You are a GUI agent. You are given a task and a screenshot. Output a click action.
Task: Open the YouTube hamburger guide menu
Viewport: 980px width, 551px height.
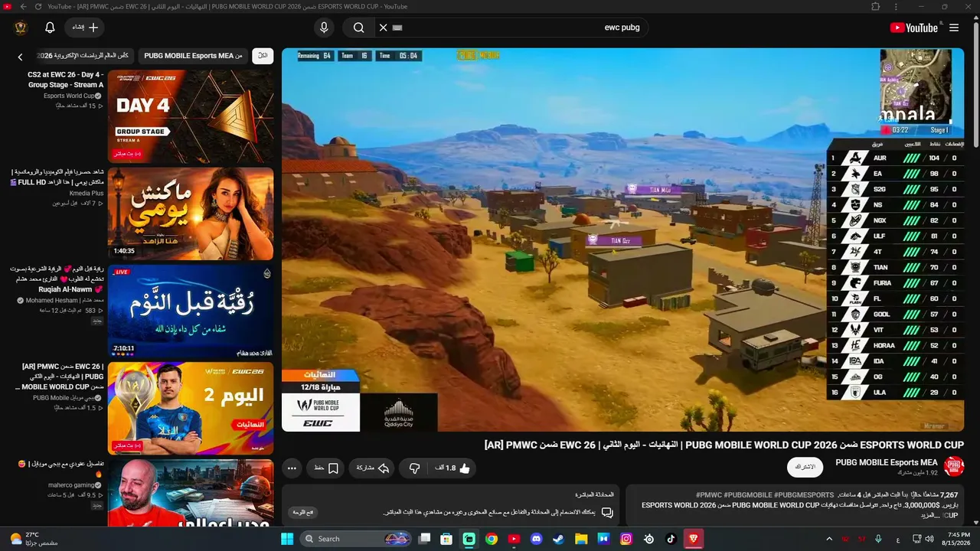pyautogui.click(x=954, y=28)
